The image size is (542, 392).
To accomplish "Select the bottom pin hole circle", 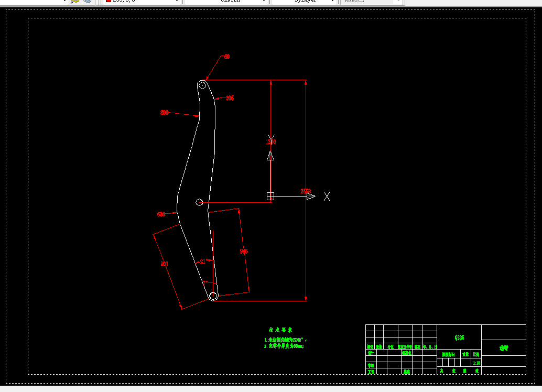I will coord(213,296).
